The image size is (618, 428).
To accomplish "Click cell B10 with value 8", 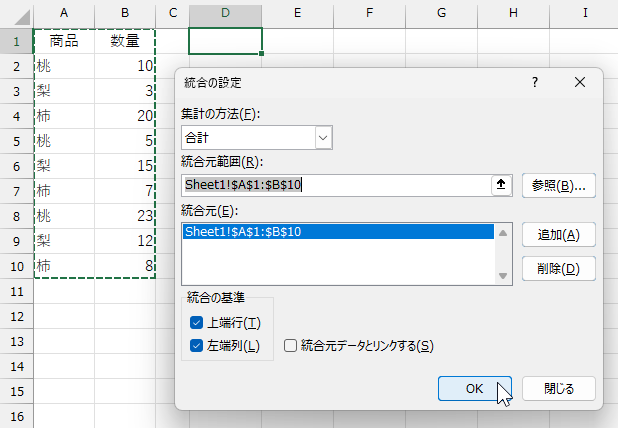I will 125,266.
